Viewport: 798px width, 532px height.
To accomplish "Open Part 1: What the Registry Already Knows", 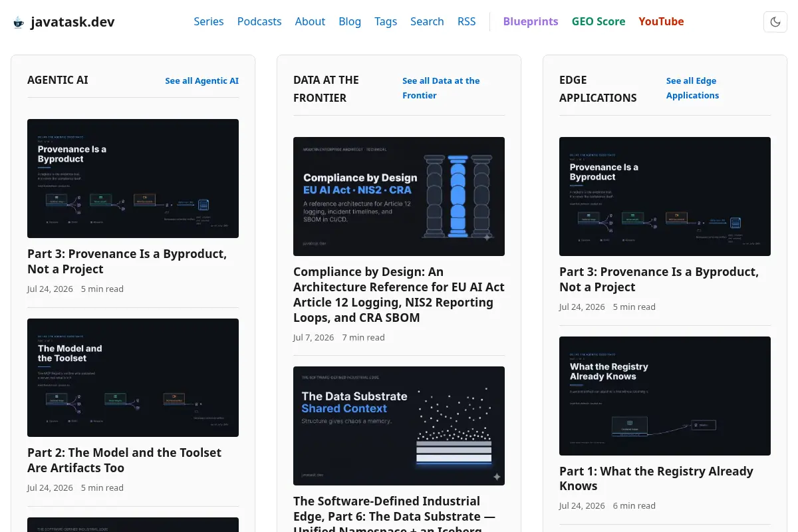I will coord(656,478).
